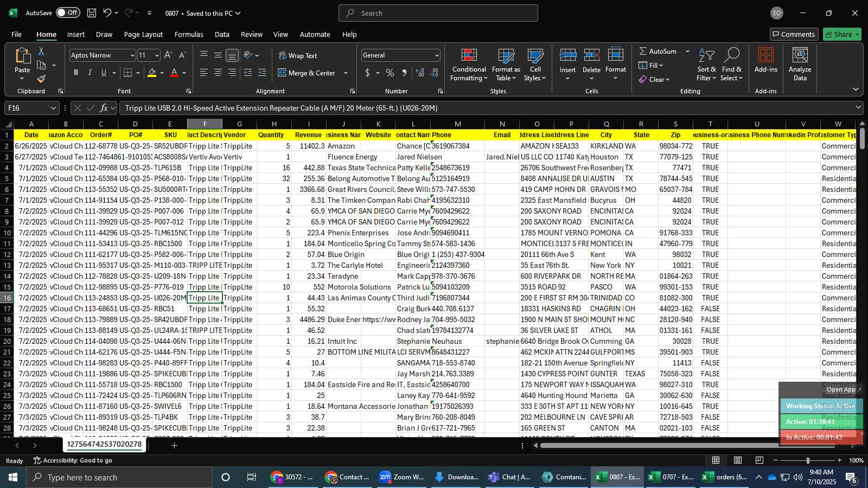Expand the formula bar chevron
Viewport: 868px width, 488px height.
click(x=858, y=107)
